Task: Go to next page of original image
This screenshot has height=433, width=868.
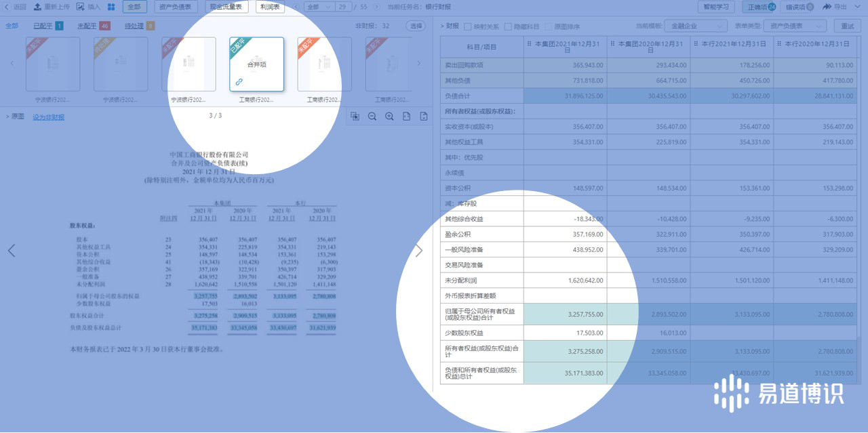Action: coord(418,251)
